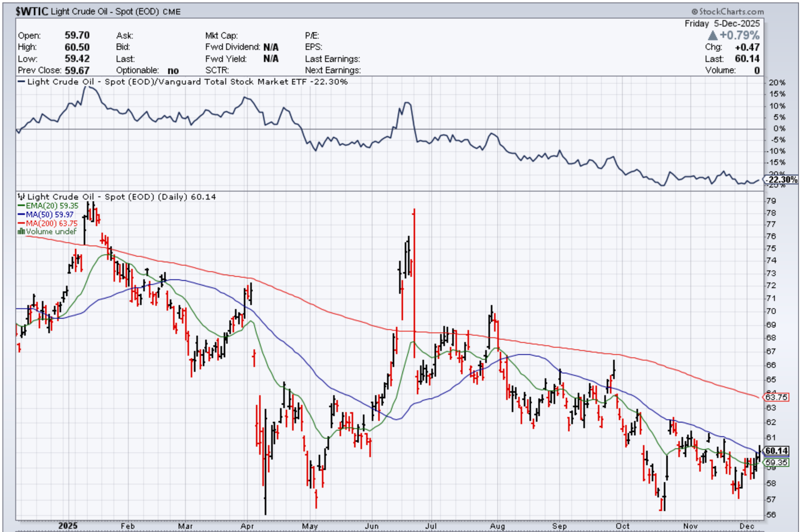Image resolution: width=803 pixels, height=532 pixels.
Task: Click the -22.30% ratio value tag
Action: (781, 179)
